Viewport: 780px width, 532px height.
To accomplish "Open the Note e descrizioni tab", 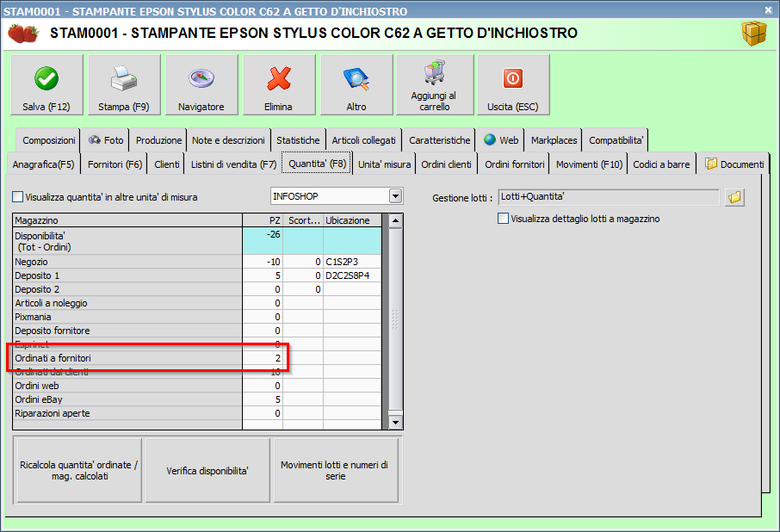I will pos(228,140).
